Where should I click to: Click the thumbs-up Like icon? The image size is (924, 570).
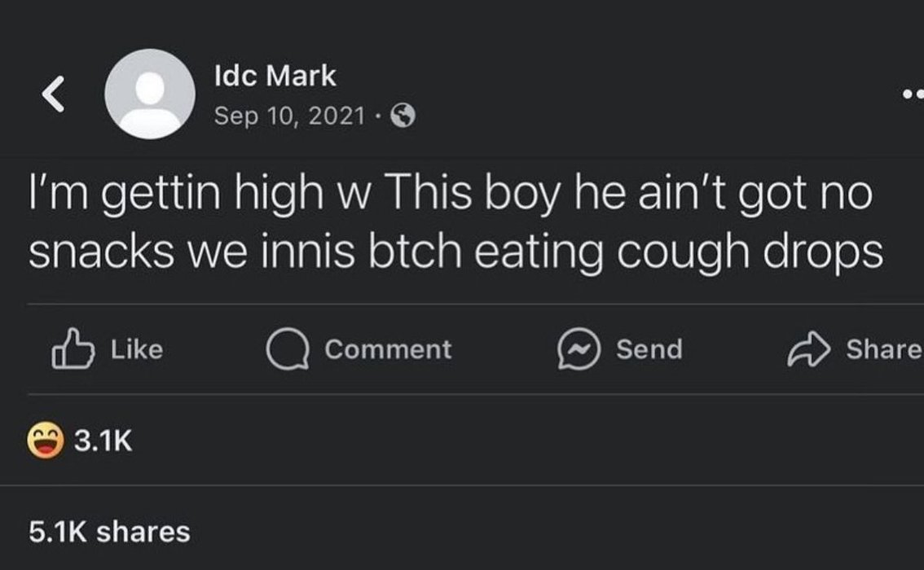pyautogui.click(x=73, y=349)
